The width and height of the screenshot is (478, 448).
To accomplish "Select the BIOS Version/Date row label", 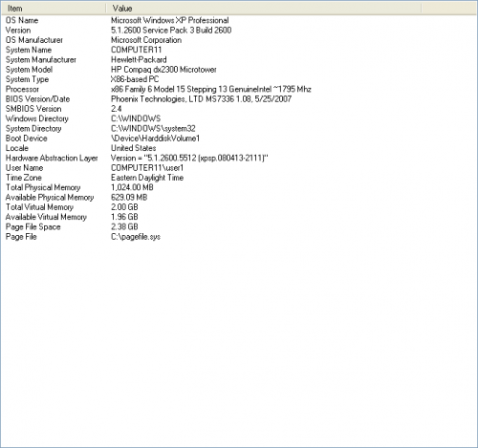I will tap(37, 99).
